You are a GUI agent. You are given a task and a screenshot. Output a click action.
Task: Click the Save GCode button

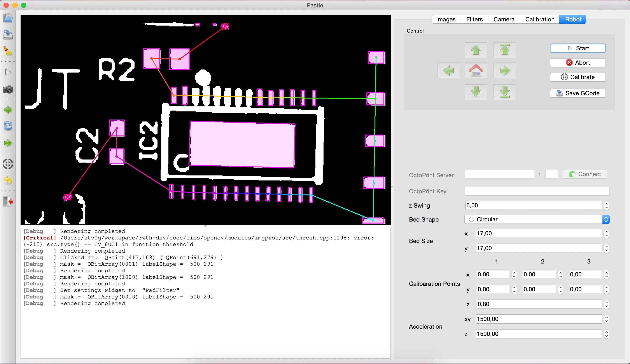pyautogui.click(x=577, y=93)
